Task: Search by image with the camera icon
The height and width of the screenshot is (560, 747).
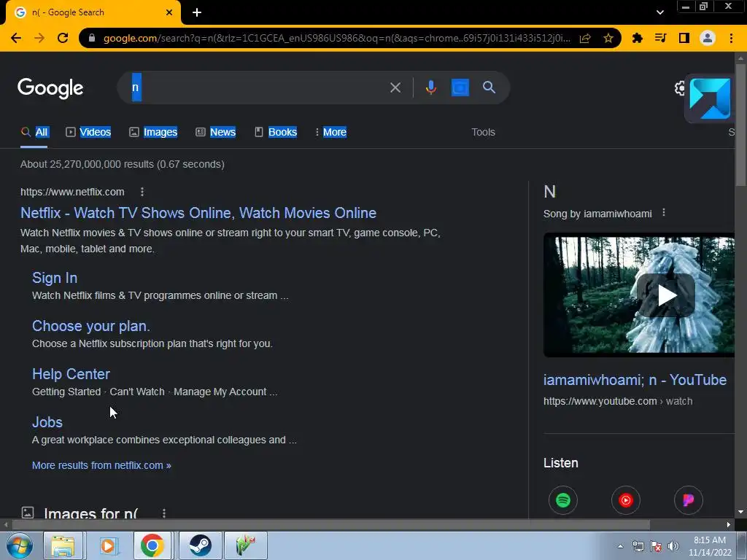Action: [460, 87]
